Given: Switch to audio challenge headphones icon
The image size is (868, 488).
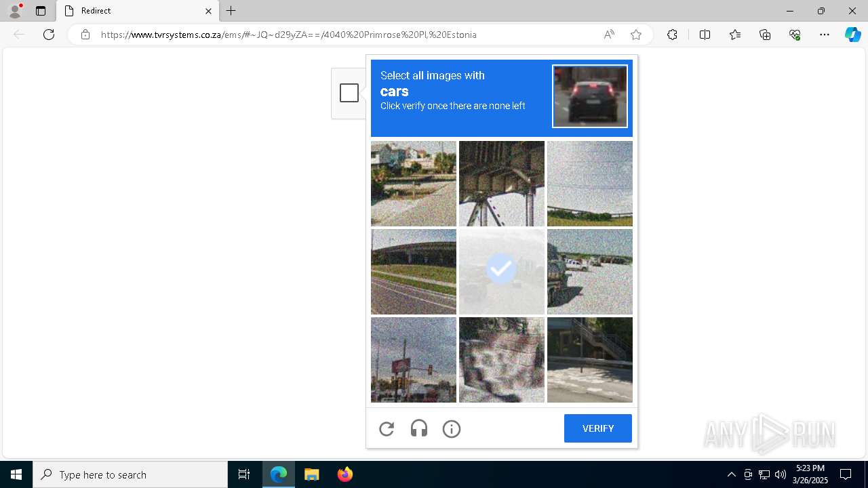Looking at the screenshot, I should click(419, 428).
